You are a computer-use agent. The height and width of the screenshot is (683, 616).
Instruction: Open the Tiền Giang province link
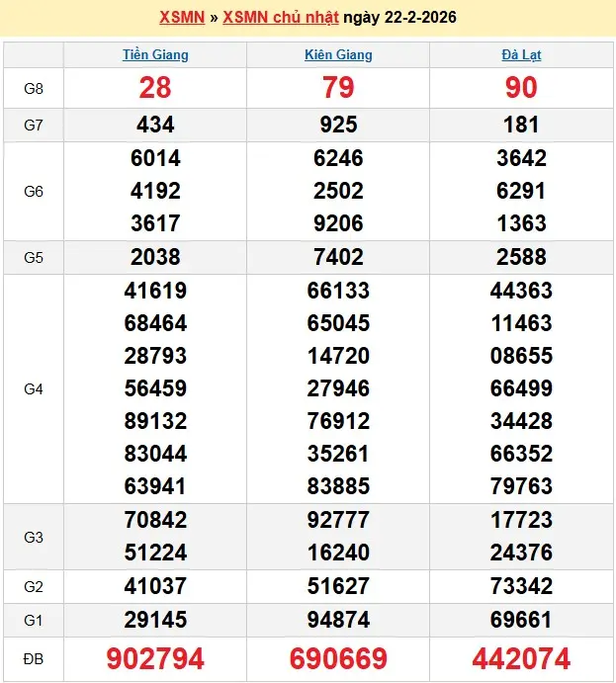coord(155,54)
